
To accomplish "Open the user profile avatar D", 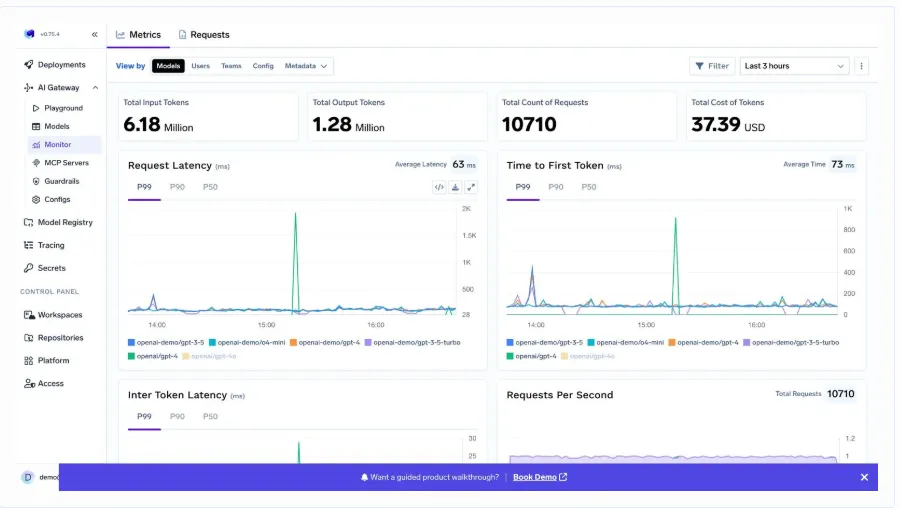I will [28, 478].
